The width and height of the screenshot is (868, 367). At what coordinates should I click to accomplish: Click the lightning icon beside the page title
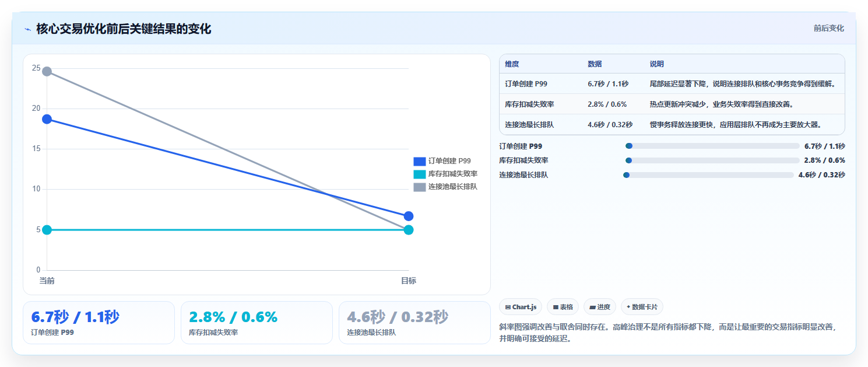27,29
